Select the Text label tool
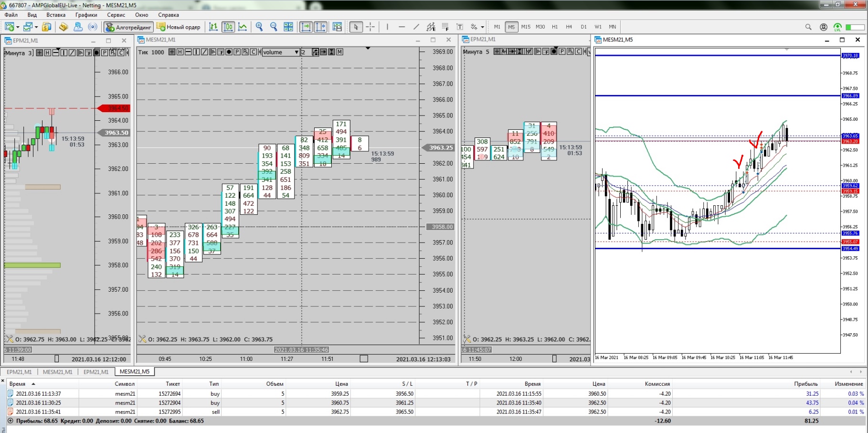868x433 pixels. (460, 27)
